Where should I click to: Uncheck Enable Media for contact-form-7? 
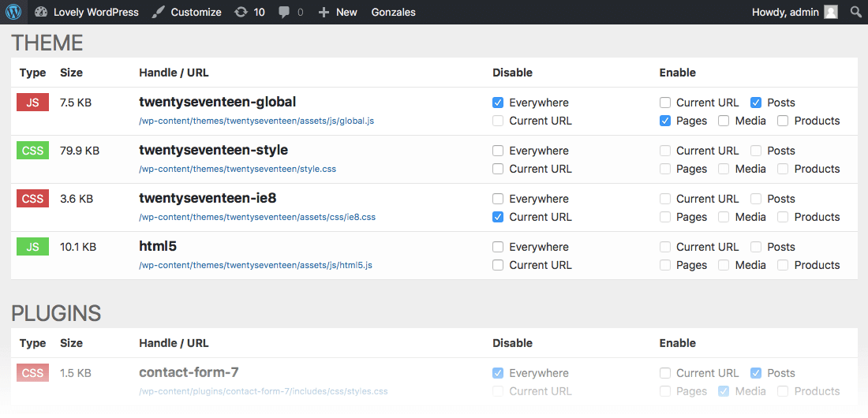point(724,391)
